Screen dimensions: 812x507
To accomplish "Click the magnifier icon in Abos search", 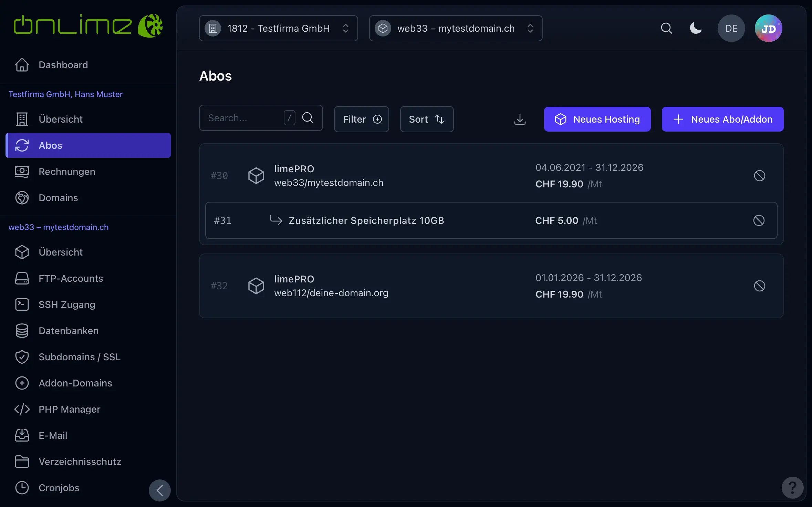I will point(308,118).
